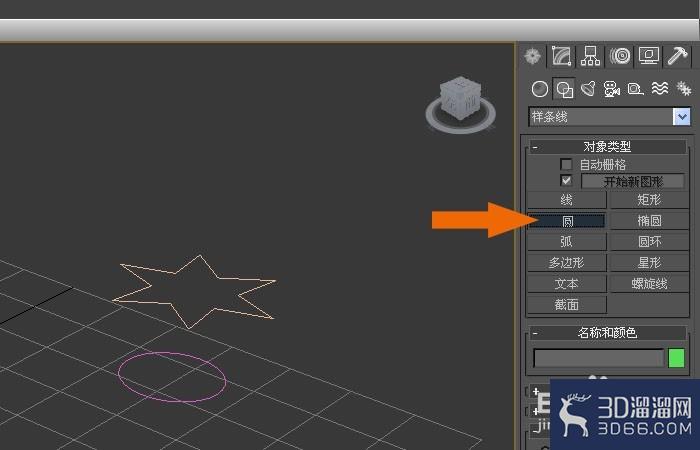
Task: Click the 开始新图形 button
Action: pos(633,181)
